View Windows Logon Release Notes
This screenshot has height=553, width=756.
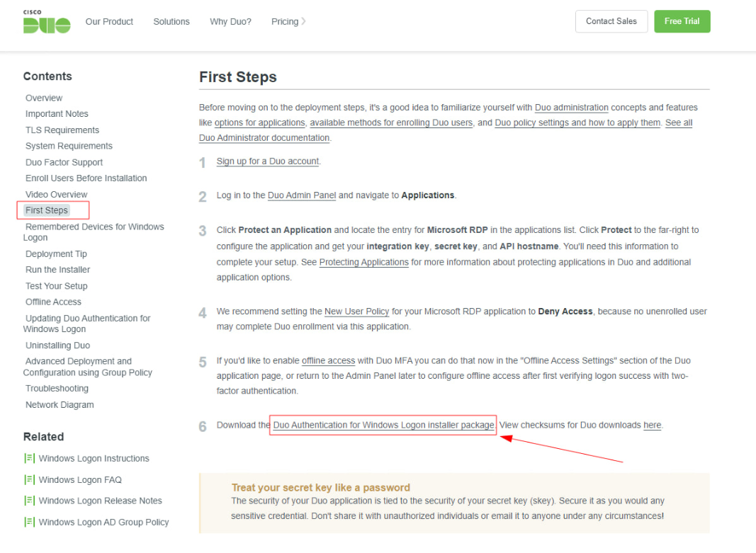coord(101,501)
